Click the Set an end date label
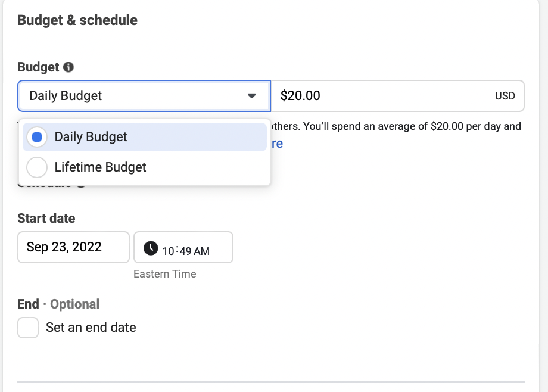 [x=91, y=328]
